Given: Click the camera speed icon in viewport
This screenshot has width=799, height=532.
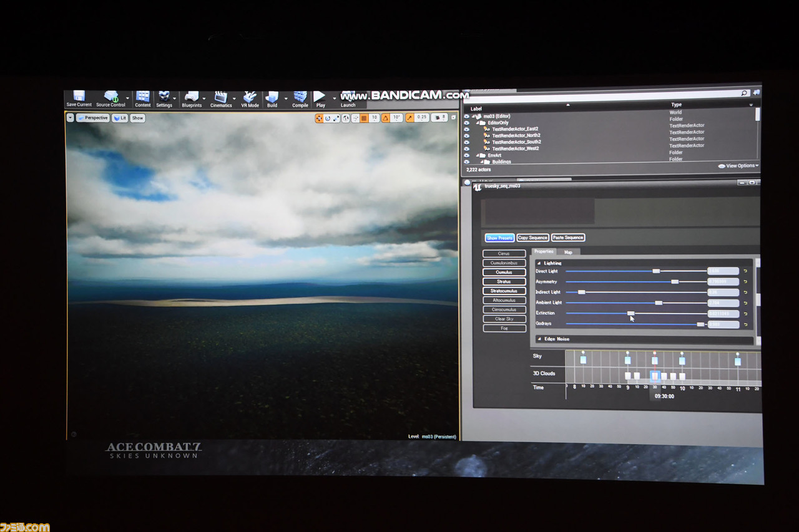Looking at the screenshot, I should tap(438, 117).
